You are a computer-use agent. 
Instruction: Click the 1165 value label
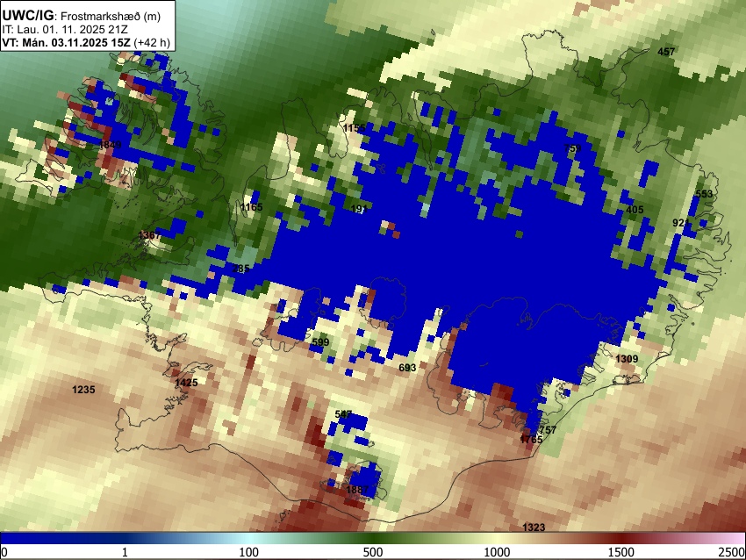point(251,207)
